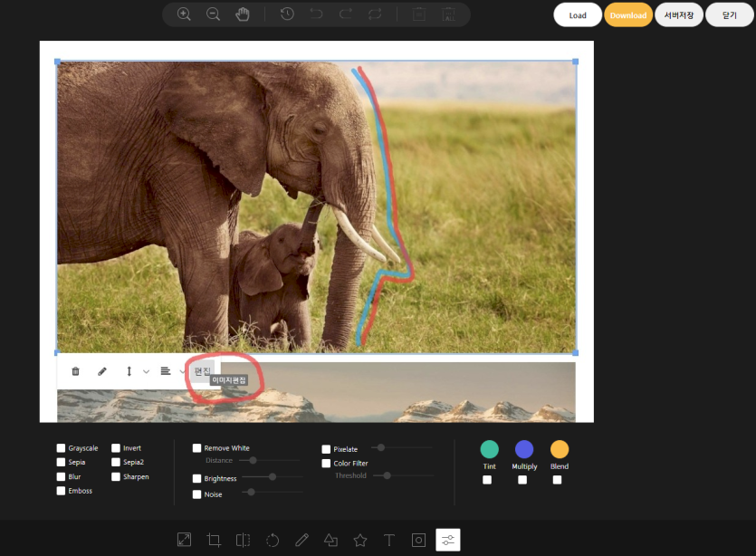Enable the Grayscale filter checkbox
The image size is (756, 556).
click(62, 448)
